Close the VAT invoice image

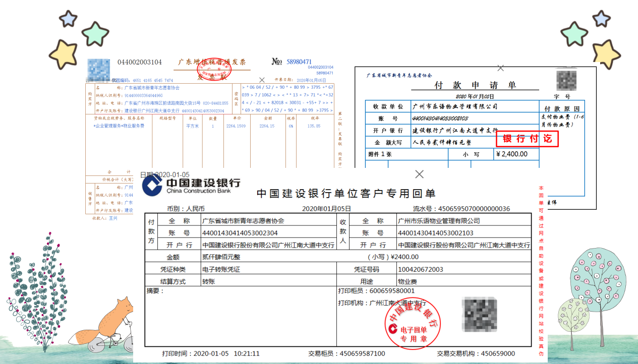pyautogui.click(x=262, y=80)
